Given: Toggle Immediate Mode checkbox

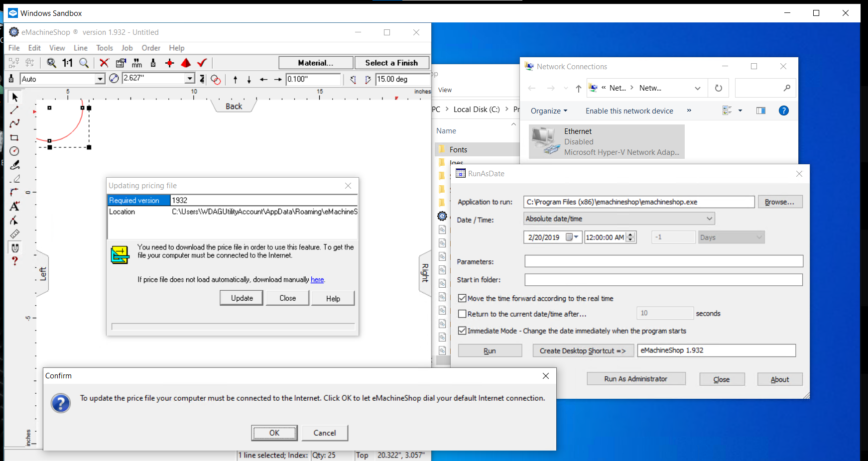Looking at the screenshot, I should [462, 331].
